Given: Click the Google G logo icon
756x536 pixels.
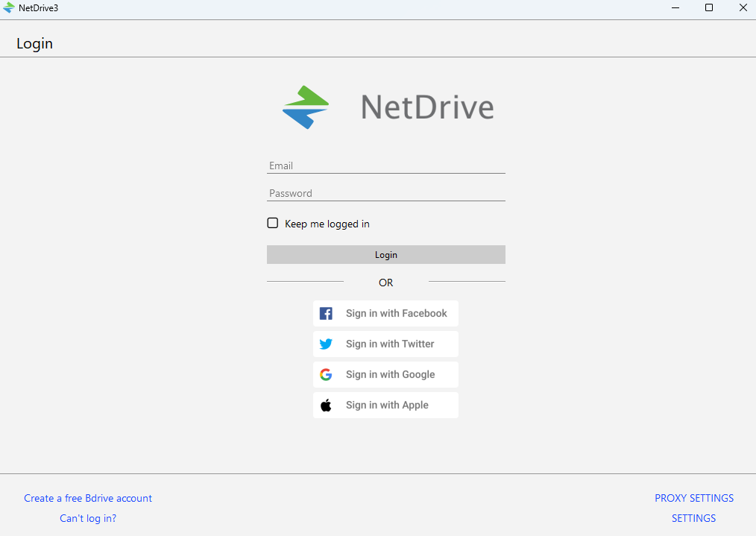Looking at the screenshot, I should tap(326, 375).
